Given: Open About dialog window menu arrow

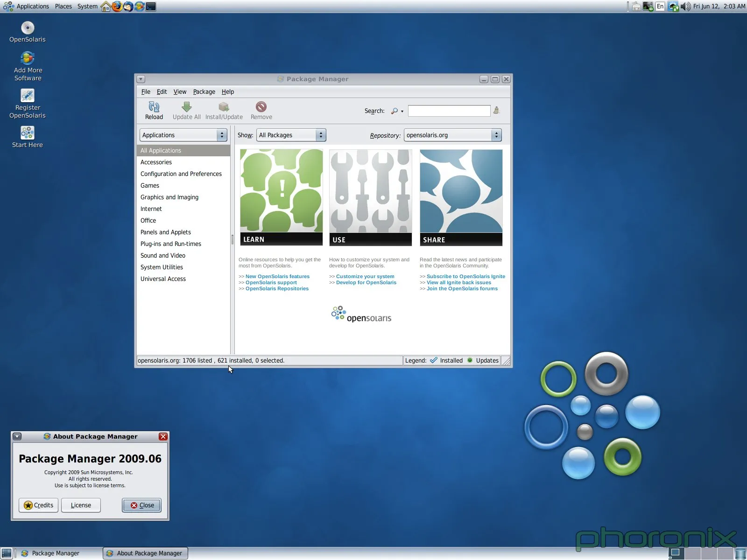Looking at the screenshot, I should click(17, 437).
